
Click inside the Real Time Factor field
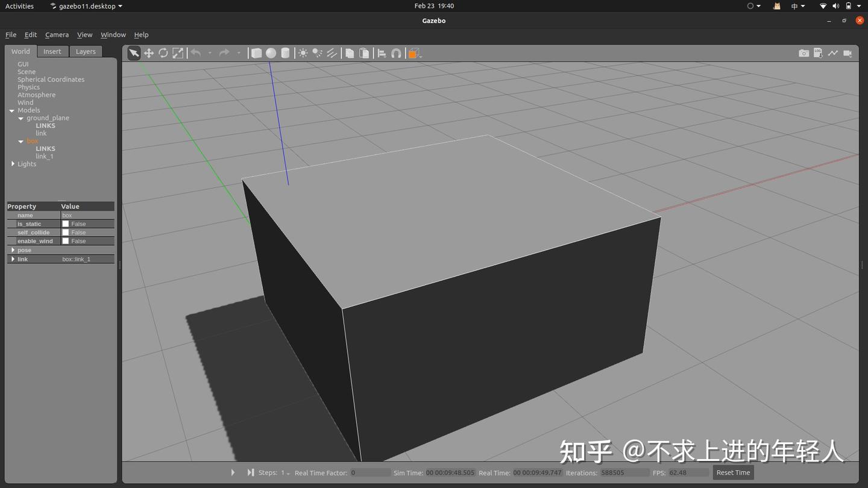[x=370, y=472]
